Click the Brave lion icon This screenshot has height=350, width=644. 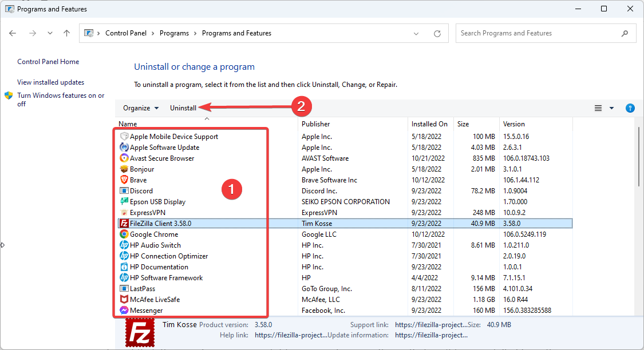point(124,180)
